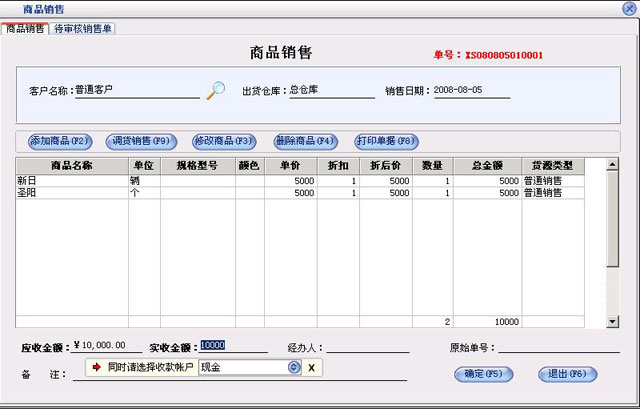
Task: Exit using the 退出 (F6) button
Action: click(x=567, y=374)
